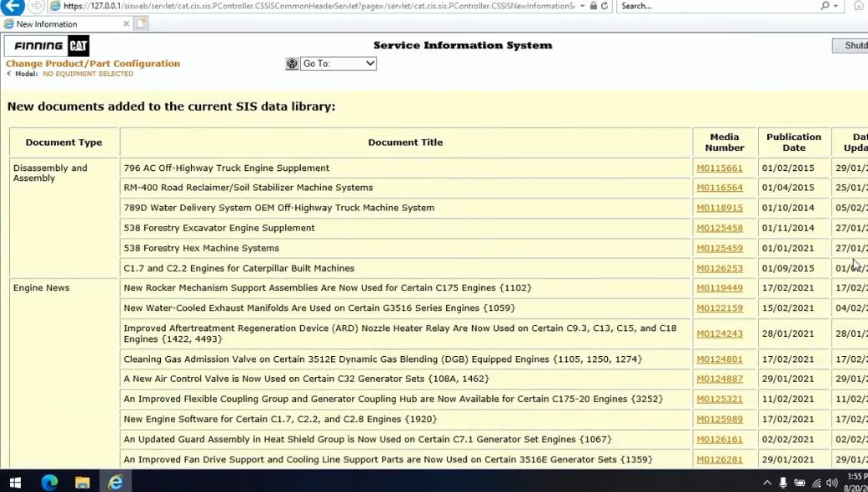The height and width of the screenshot is (492, 868).
Task: Click title A New Air Control Valve
Action: [307, 379]
